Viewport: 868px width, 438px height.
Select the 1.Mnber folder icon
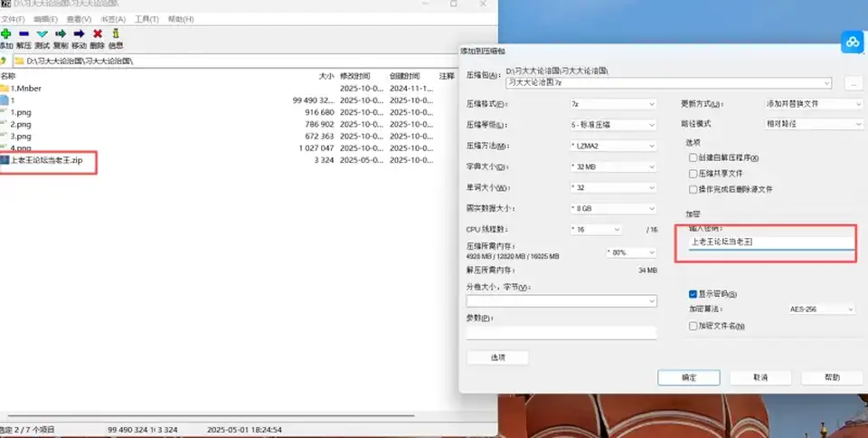5,88
